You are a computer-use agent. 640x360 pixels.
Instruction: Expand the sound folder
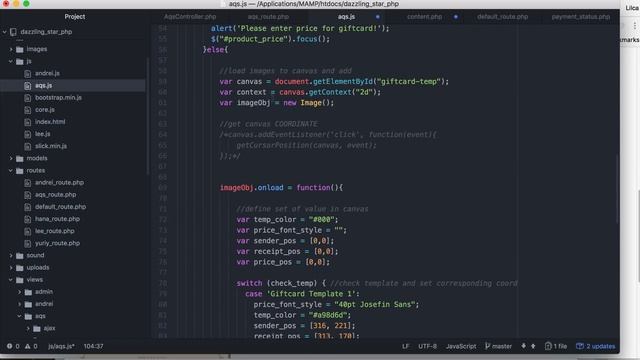[x=11, y=256]
